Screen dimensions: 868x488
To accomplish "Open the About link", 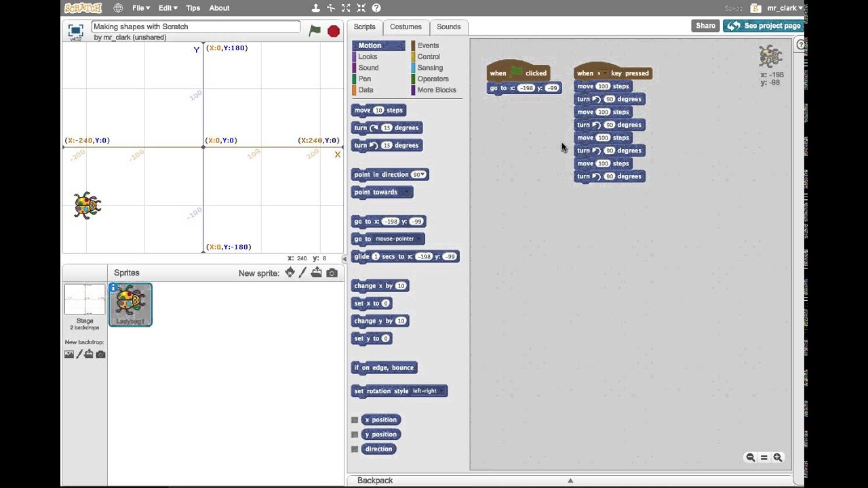I will (219, 8).
